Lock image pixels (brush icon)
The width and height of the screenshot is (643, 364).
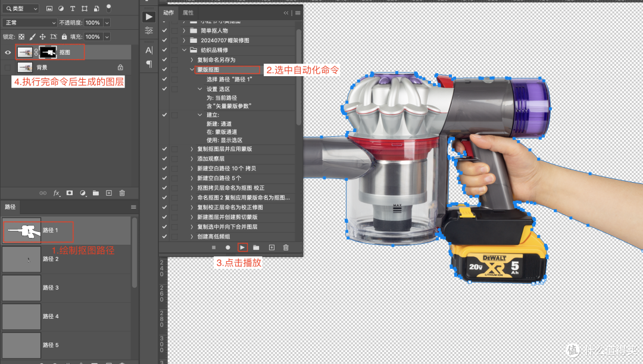(32, 37)
